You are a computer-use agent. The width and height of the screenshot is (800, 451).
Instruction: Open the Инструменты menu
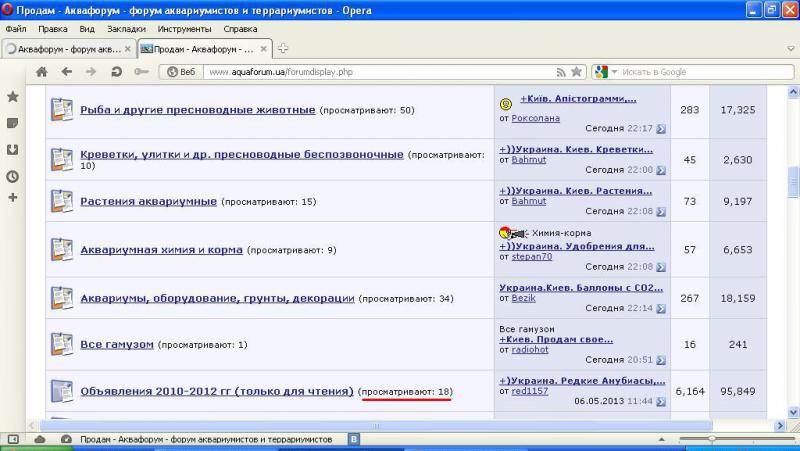[184, 29]
